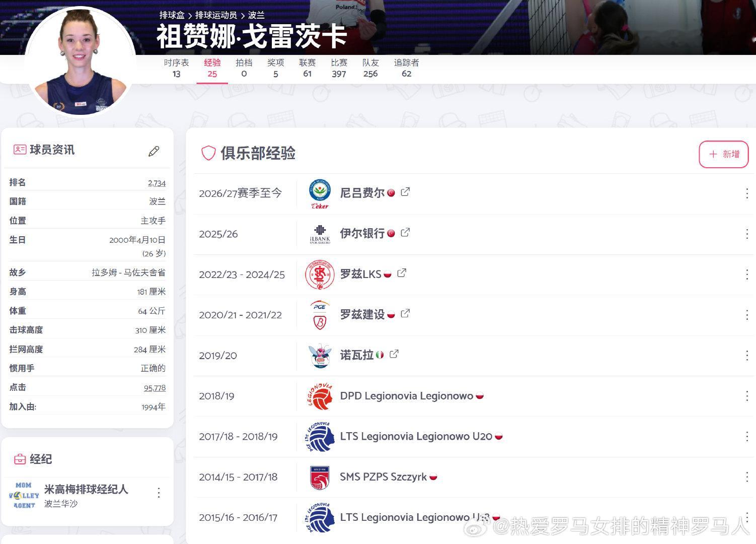This screenshot has width=756, height=544.
Task: Click the 罗兹LKS club logo
Action: 320,275
